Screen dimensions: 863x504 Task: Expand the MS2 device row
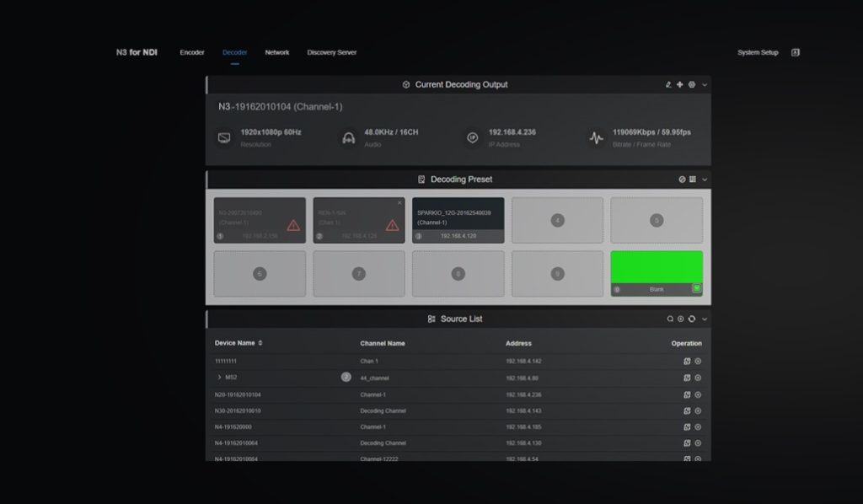[220, 378]
